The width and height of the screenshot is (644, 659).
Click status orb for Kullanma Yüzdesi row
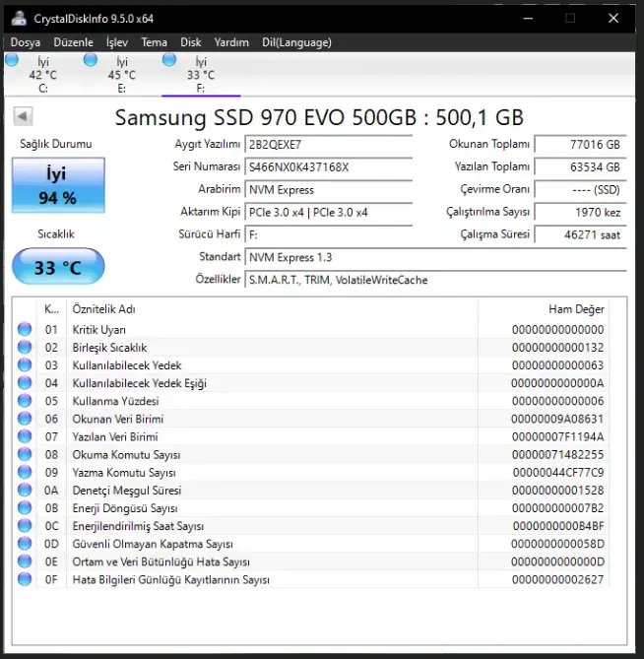(25, 401)
